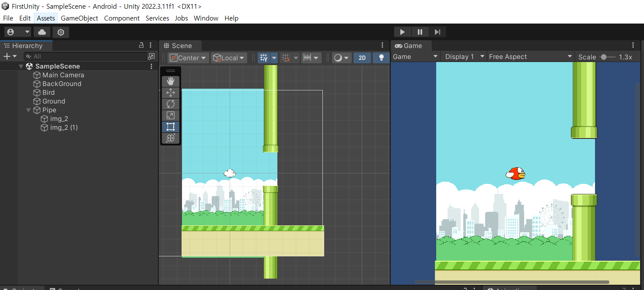Open the GameObject menu

[80, 18]
